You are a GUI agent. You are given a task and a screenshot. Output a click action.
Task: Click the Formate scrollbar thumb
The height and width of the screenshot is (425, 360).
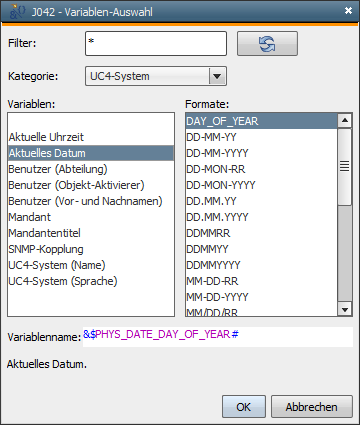pos(345,166)
